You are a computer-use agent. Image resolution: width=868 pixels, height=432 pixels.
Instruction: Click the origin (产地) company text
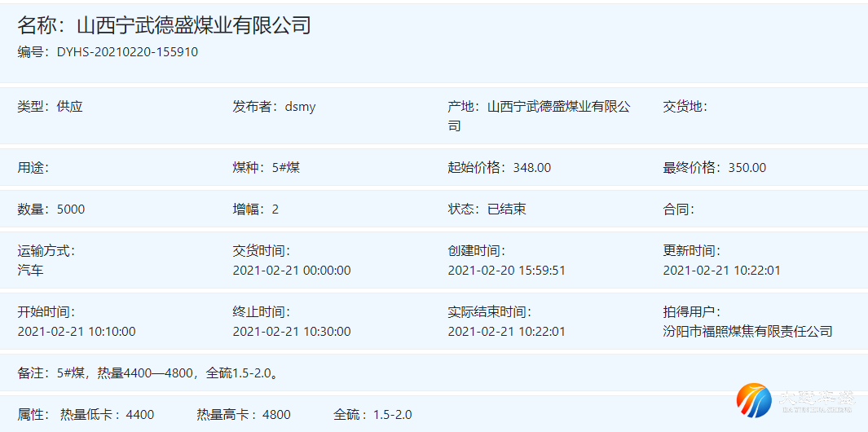coord(558,107)
